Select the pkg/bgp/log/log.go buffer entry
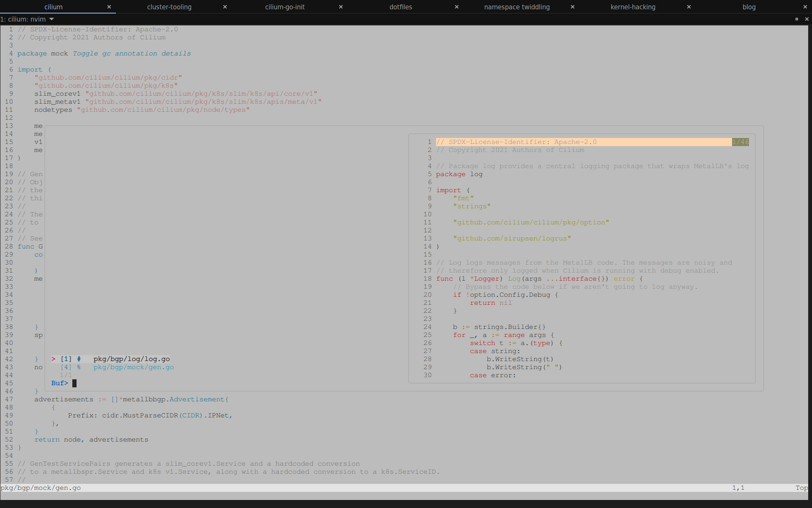 click(132, 359)
